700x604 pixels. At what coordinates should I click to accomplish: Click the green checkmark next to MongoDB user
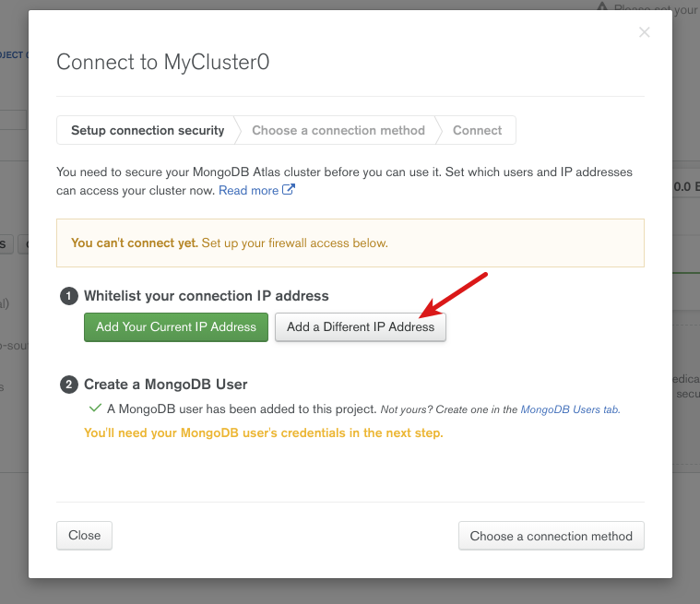pyautogui.click(x=94, y=408)
